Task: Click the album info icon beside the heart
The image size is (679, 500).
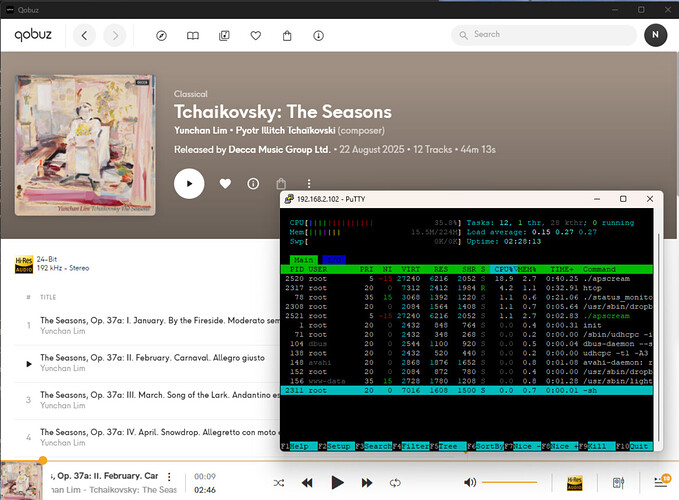Action: (253, 184)
